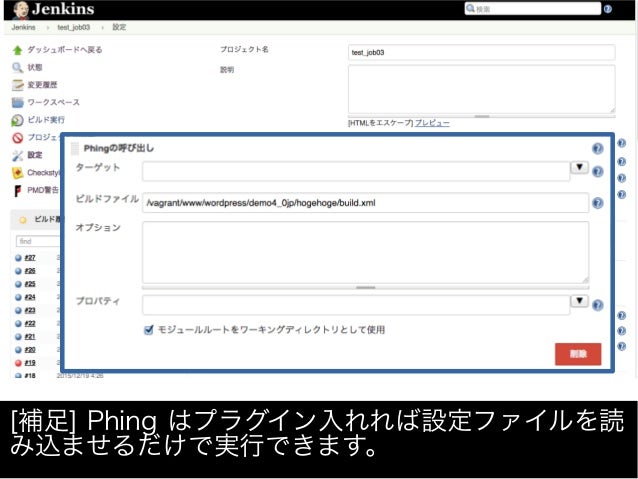This screenshot has width=638, height=479.
Task: Open ワークスペース in the sidebar
Action: (x=53, y=102)
